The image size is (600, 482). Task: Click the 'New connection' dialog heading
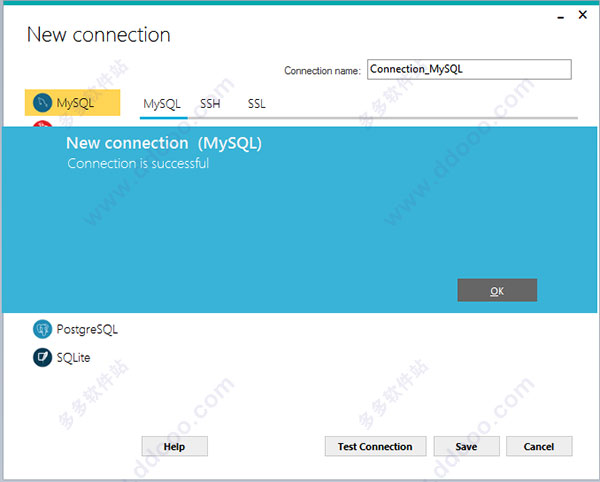coord(99,35)
